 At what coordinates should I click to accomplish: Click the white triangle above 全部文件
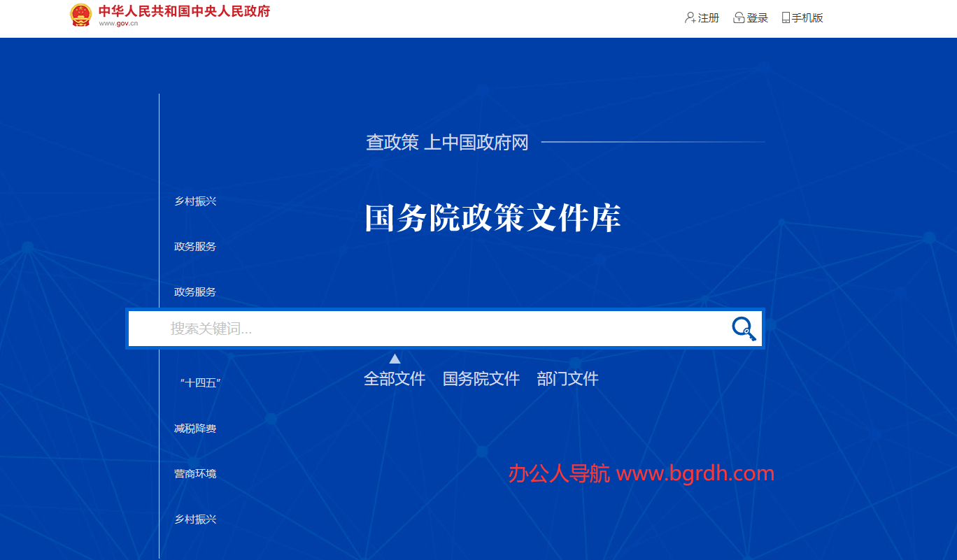pos(395,359)
